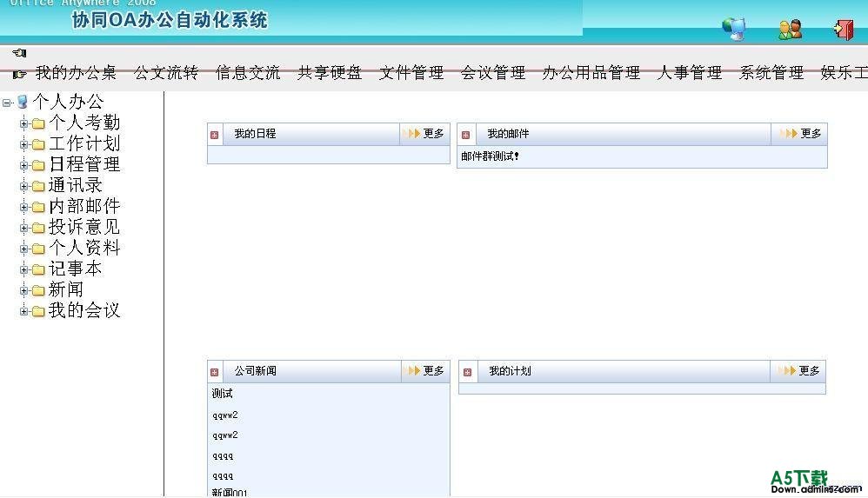The height and width of the screenshot is (498, 868).
Task: Click the pointing hand icon above menu
Action: click(x=19, y=52)
